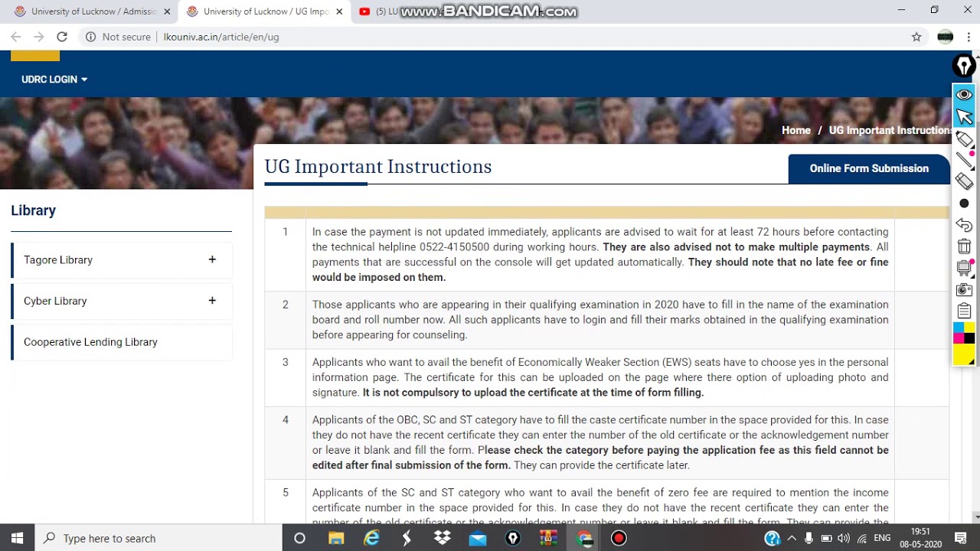Expand Cyber Library with plus icon
Image resolution: width=980 pixels, height=551 pixels.
[212, 301]
